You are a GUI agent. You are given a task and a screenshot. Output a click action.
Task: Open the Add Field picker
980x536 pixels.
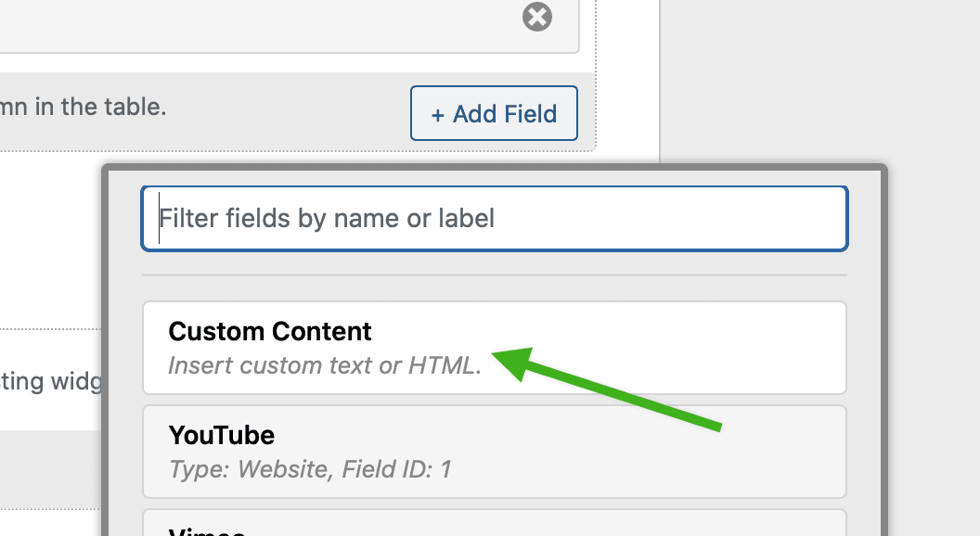494,112
